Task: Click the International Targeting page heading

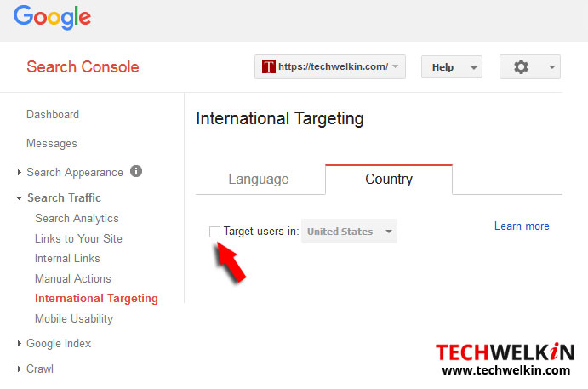Action: pyautogui.click(x=280, y=119)
